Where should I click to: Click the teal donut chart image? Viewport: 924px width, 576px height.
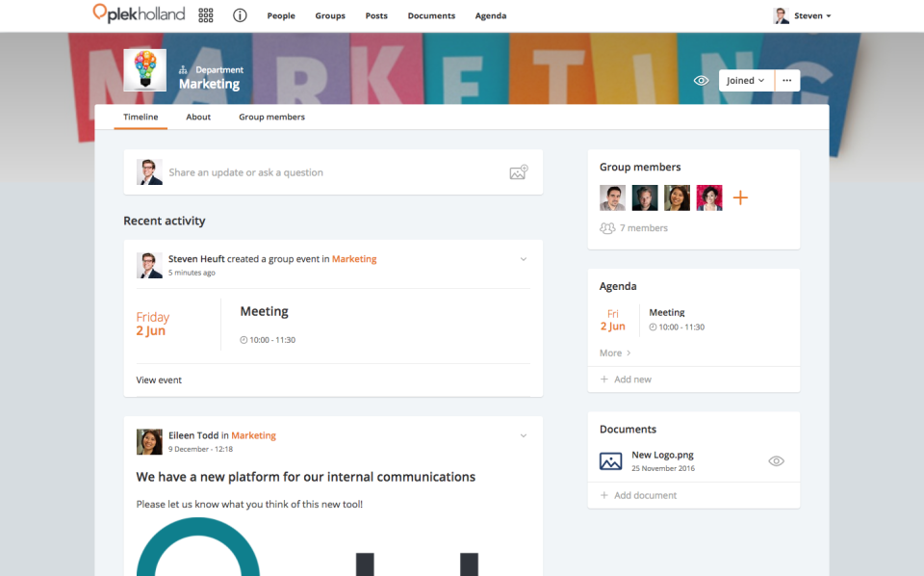tap(198, 546)
